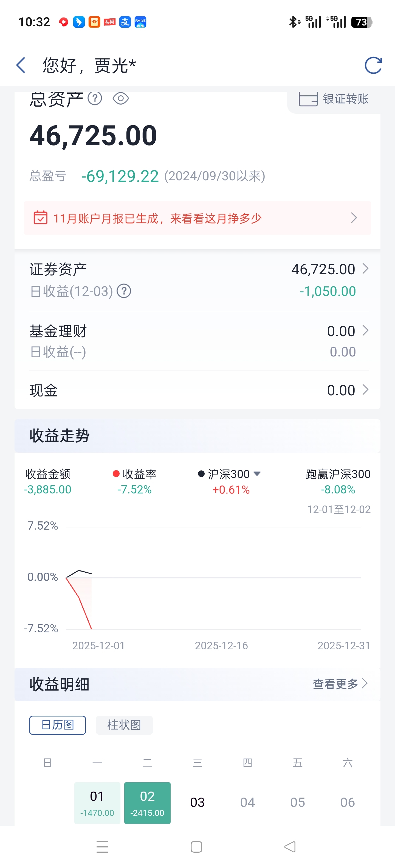Select December 01 in the calendar
This screenshot has width=395, height=868.
97,802
